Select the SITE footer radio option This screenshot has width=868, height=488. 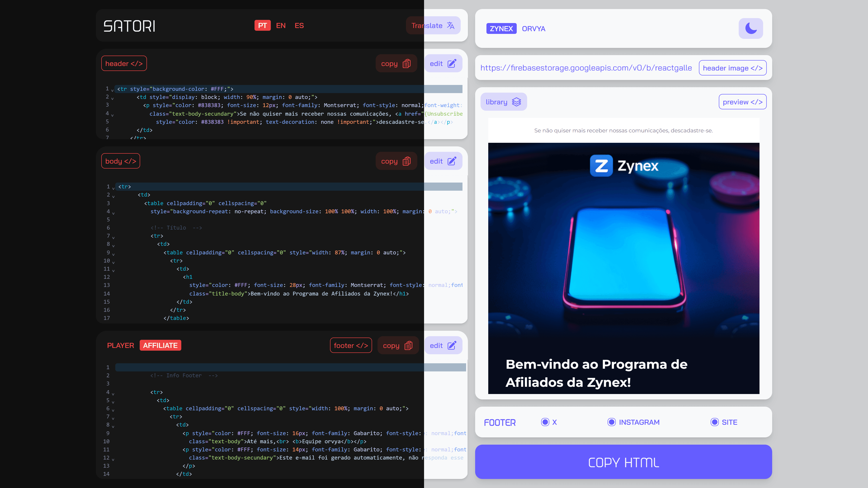click(714, 422)
